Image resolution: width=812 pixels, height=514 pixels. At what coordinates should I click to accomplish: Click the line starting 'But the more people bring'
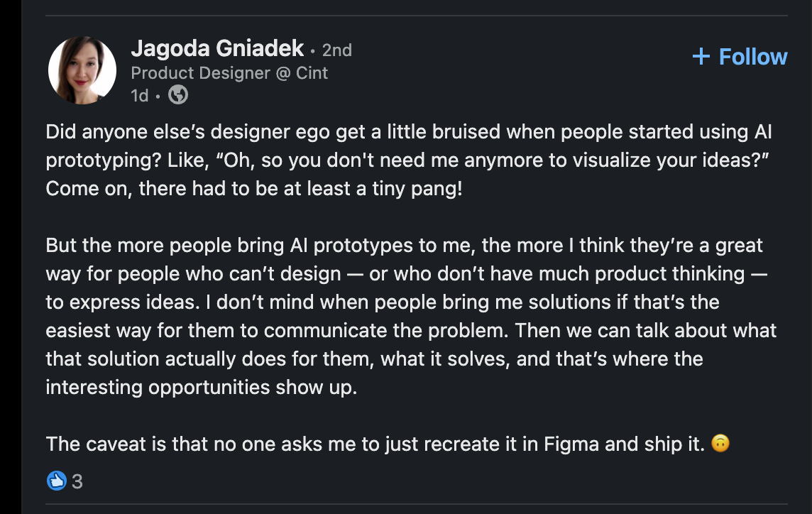(404, 246)
